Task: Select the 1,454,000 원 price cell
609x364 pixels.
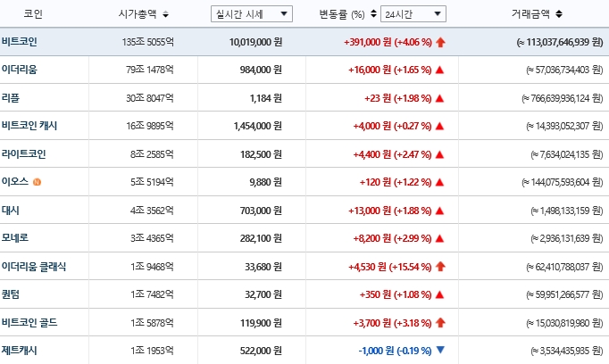Action: click(258, 126)
